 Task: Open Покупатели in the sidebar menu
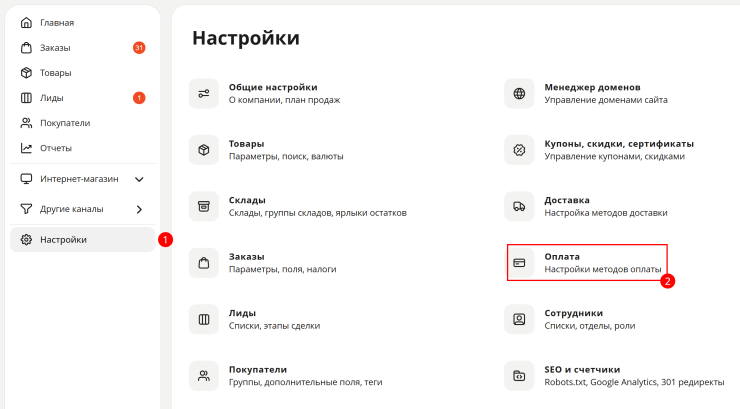(65, 123)
